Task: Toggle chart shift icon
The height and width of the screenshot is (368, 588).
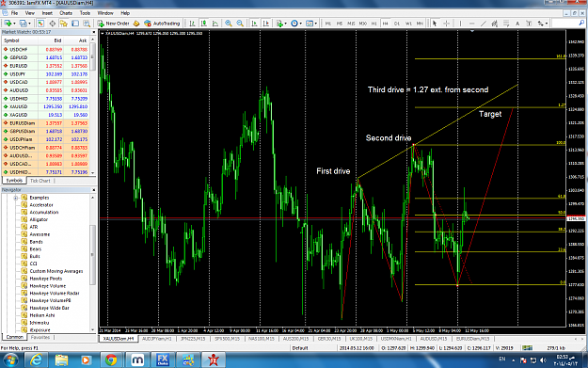Action: point(266,24)
